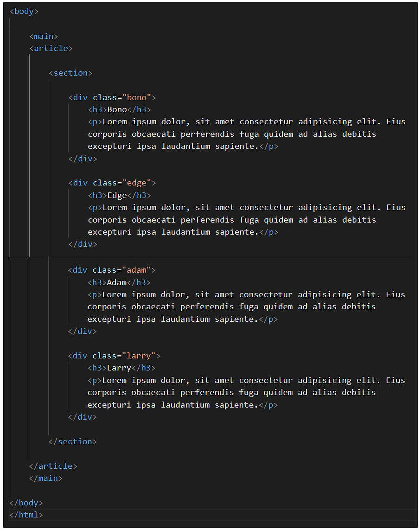
Task: Place cursor on the main opening tag
Action: coord(44,37)
